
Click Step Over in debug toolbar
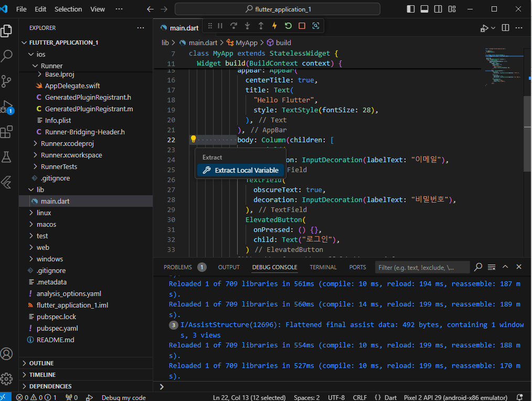click(233, 26)
